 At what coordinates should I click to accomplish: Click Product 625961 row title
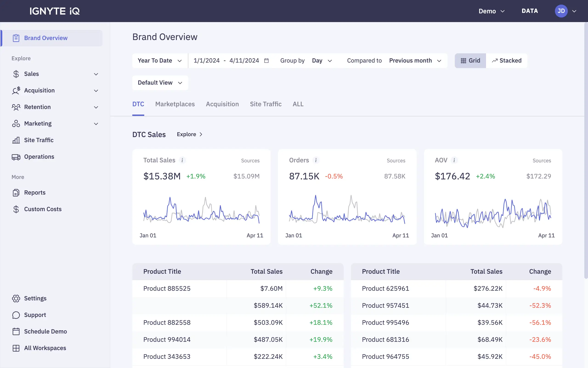tap(386, 289)
